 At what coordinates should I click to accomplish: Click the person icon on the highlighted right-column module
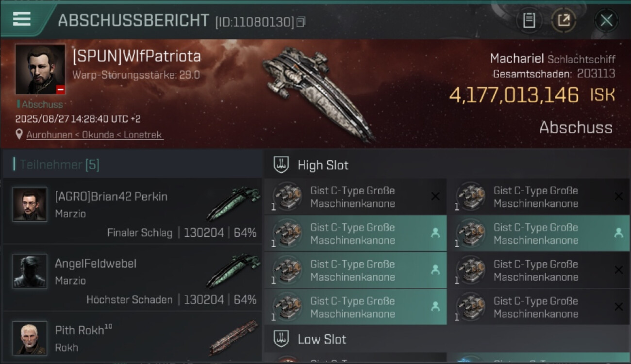618,233
